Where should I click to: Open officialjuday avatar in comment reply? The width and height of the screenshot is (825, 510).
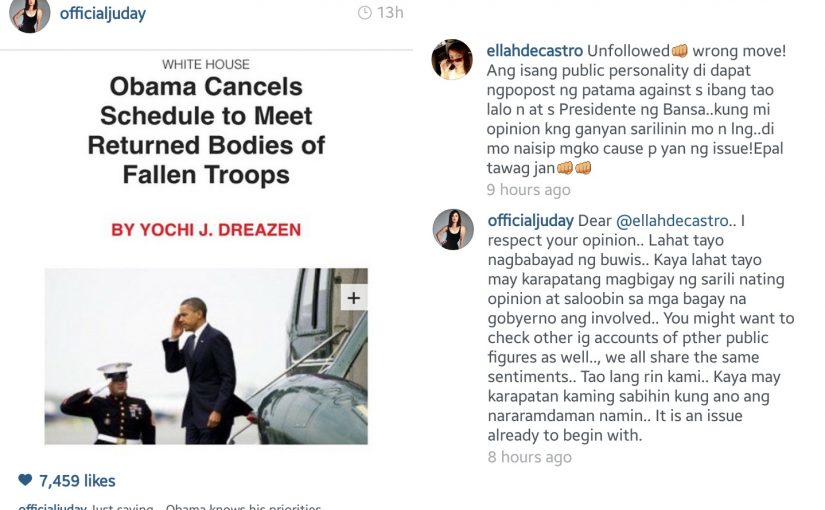[x=453, y=229]
